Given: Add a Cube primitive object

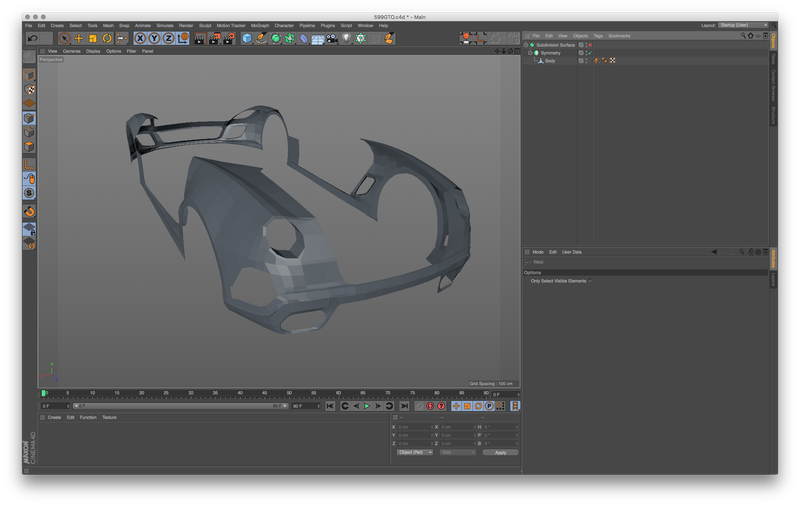Looking at the screenshot, I should [247, 38].
